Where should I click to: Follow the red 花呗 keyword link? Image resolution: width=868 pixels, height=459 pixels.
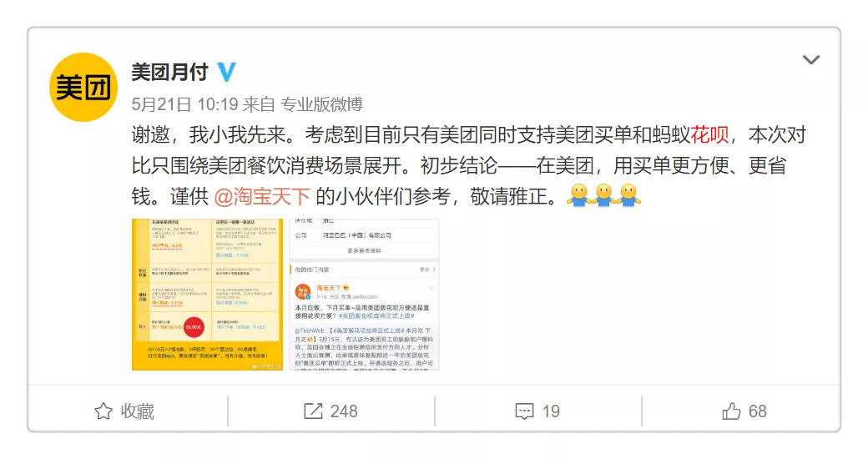pos(709,134)
